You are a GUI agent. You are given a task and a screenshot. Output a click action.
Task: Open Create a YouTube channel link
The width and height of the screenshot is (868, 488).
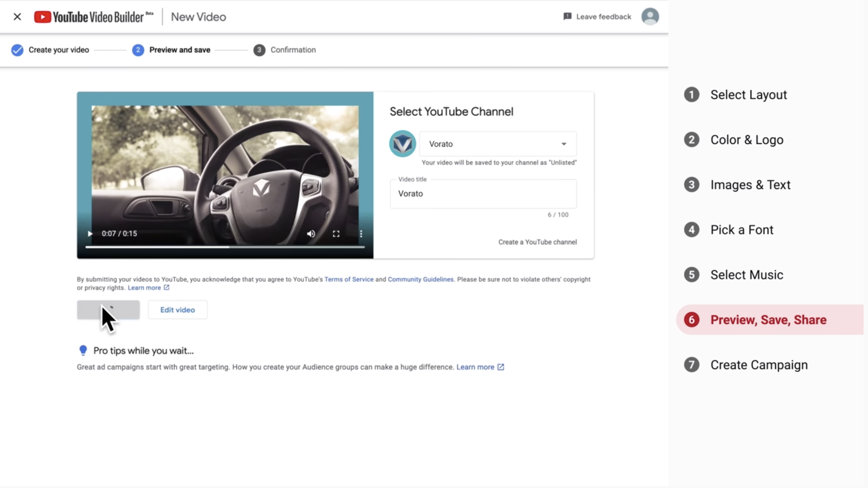(537, 242)
